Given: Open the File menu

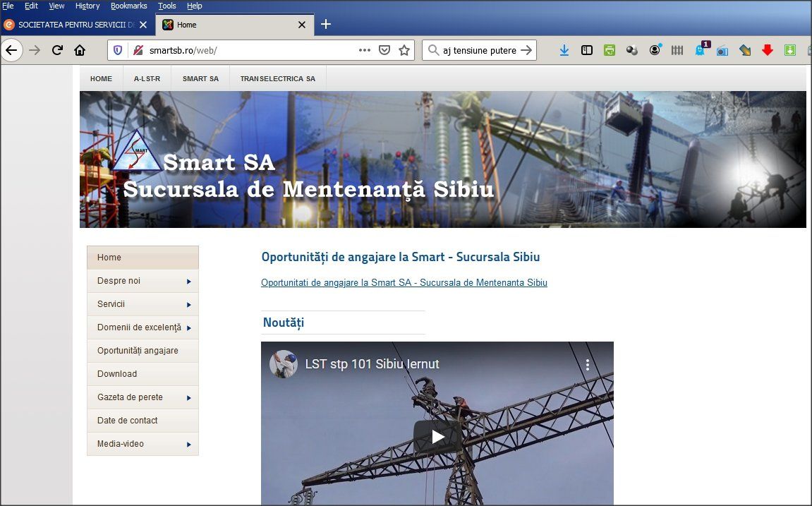Looking at the screenshot, I should click(x=8, y=6).
